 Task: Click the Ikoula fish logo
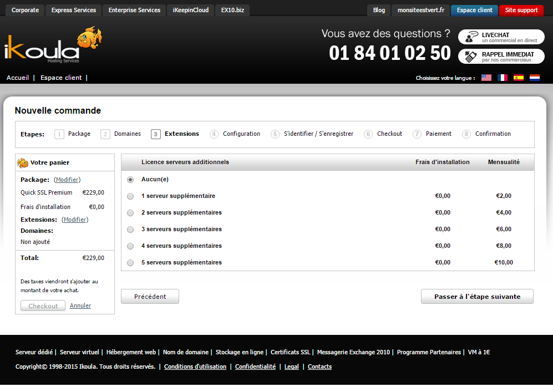[53, 45]
